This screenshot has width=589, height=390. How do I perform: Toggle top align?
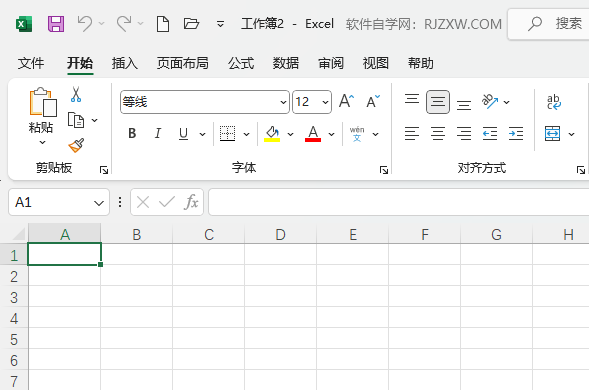[x=412, y=99]
